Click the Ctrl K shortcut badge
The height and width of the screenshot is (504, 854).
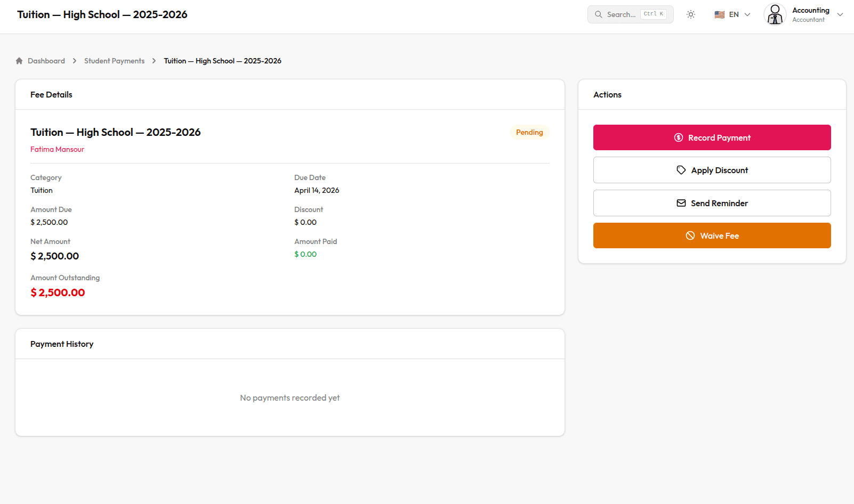click(x=654, y=14)
